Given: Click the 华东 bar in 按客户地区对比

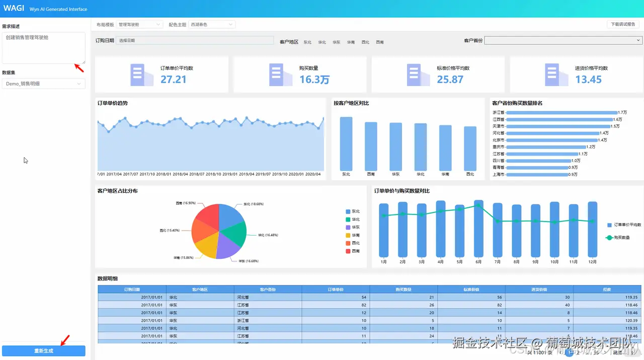Looking at the screenshot, I should [396, 147].
